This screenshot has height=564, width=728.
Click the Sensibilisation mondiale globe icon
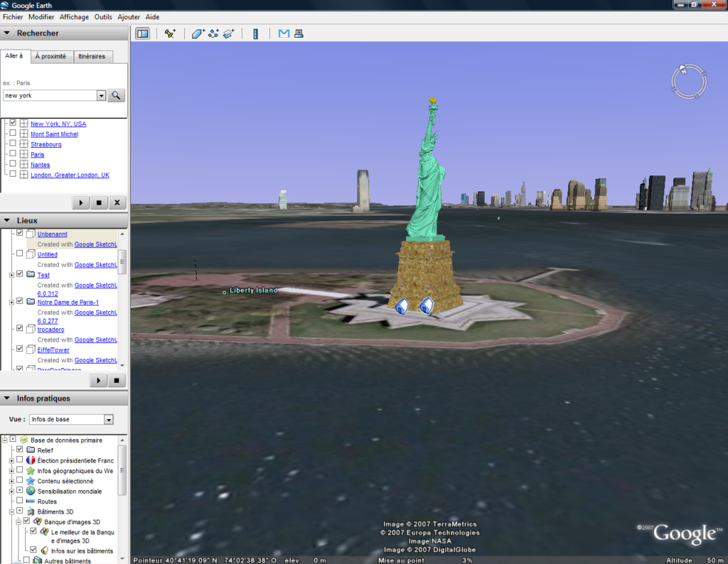tap(31, 491)
